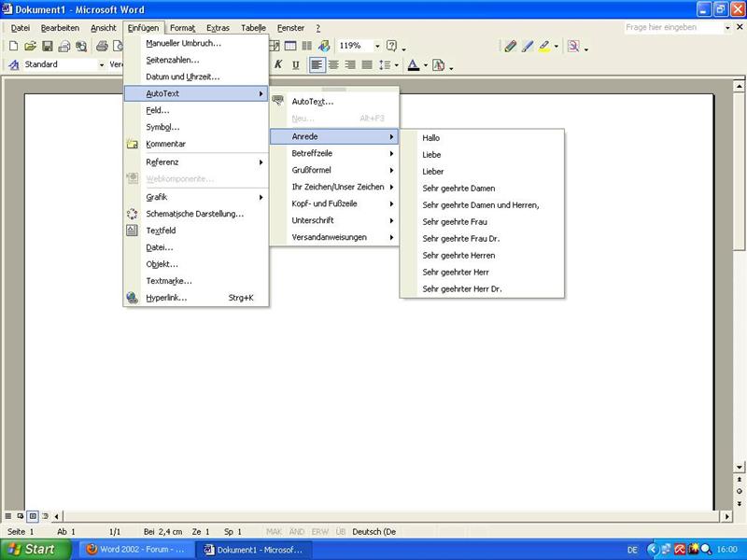This screenshot has width=747, height=560.
Task: Click the Open folder icon in toolbar
Action: pyautogui.click(x=30, y=46)
